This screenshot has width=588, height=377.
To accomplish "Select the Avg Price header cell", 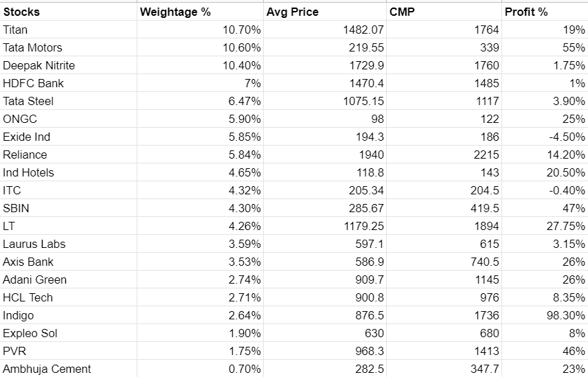I will [325, 12].
